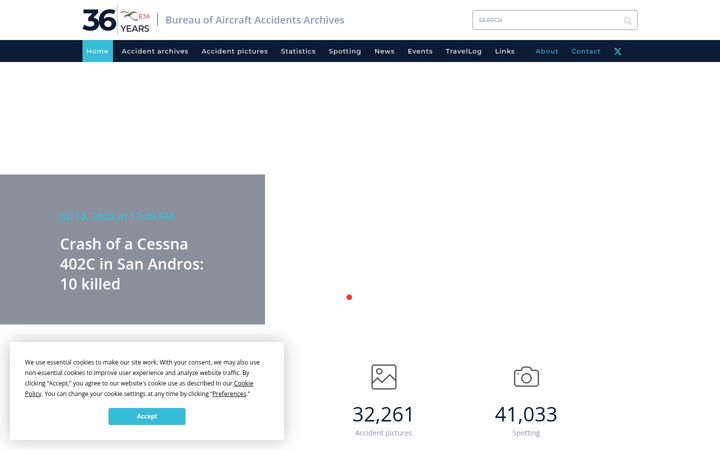Click the Spotting label under count

coord(526,433)
